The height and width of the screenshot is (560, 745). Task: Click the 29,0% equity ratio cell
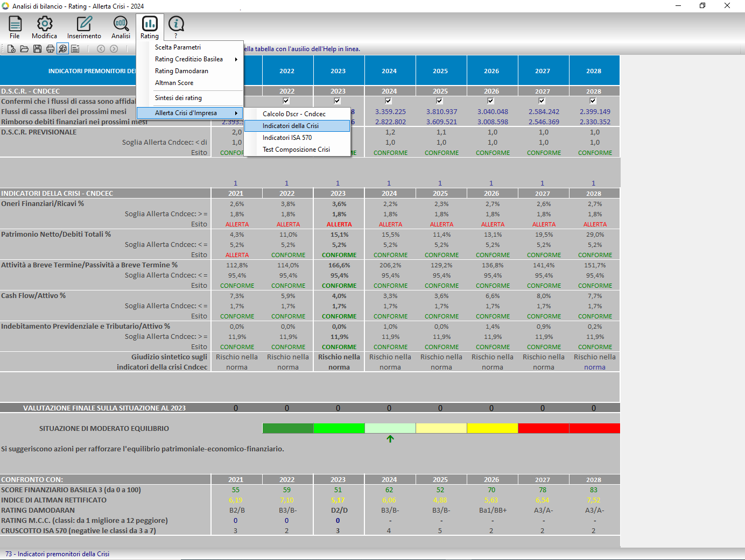[595, 235]
